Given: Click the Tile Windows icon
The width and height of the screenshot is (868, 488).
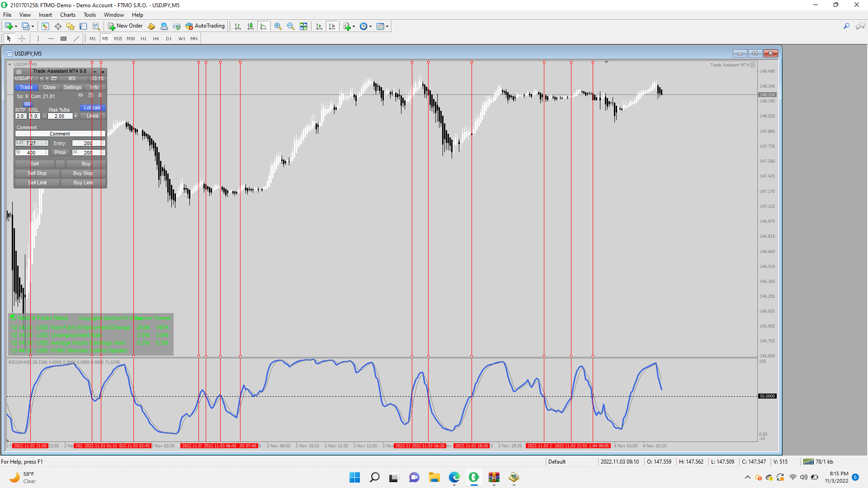Looking at the screenshot, I should tap(303, 26).
